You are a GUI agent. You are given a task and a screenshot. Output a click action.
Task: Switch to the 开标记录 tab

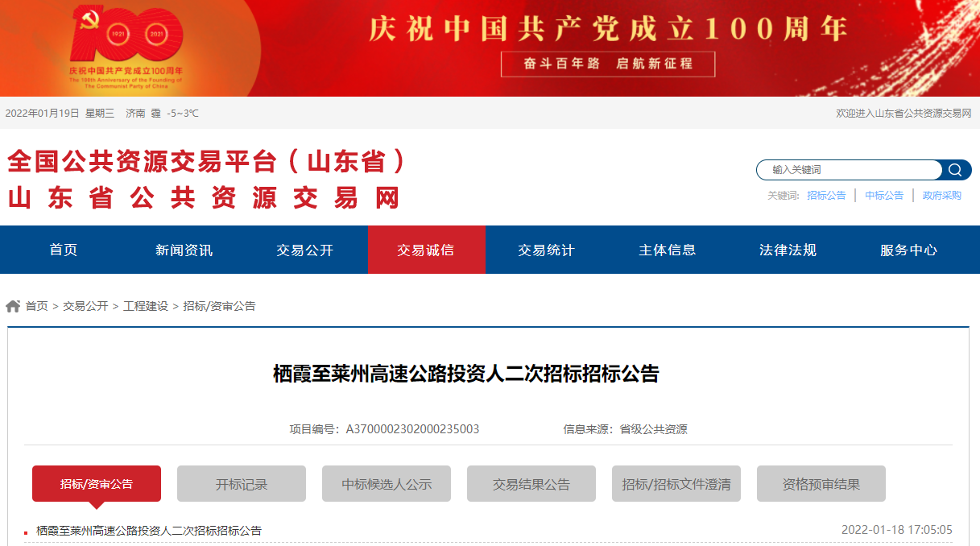coord(242,484)
